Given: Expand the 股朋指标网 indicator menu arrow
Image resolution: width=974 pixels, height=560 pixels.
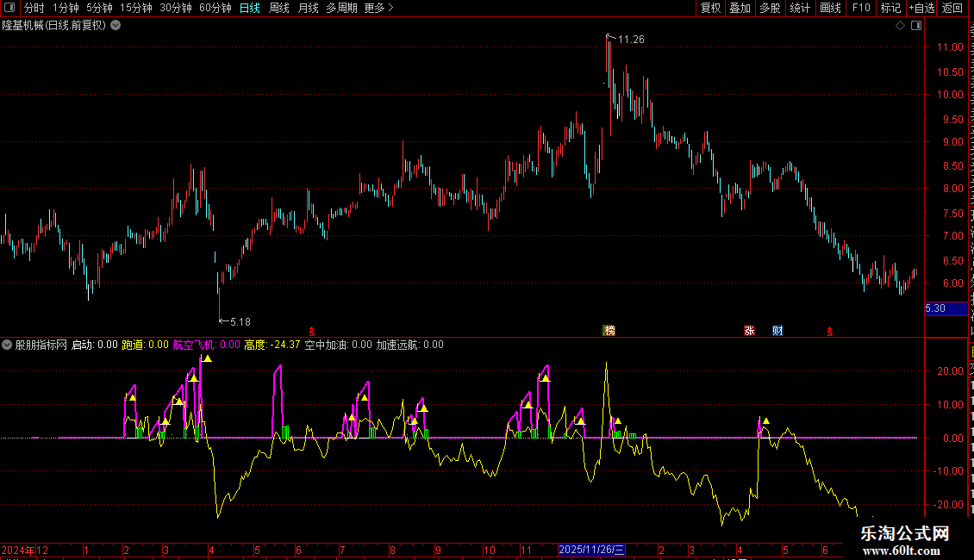Looking at the screenshot, I should 7,345.
